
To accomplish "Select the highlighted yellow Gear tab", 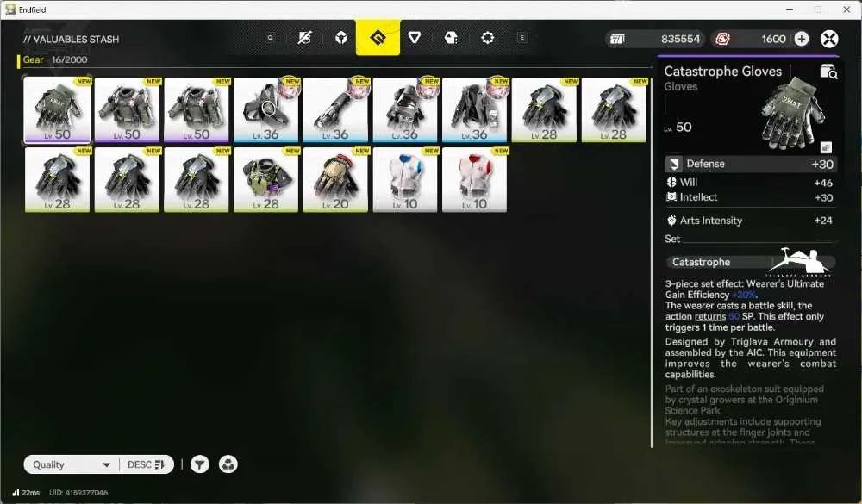I will [x=378, y=37].
